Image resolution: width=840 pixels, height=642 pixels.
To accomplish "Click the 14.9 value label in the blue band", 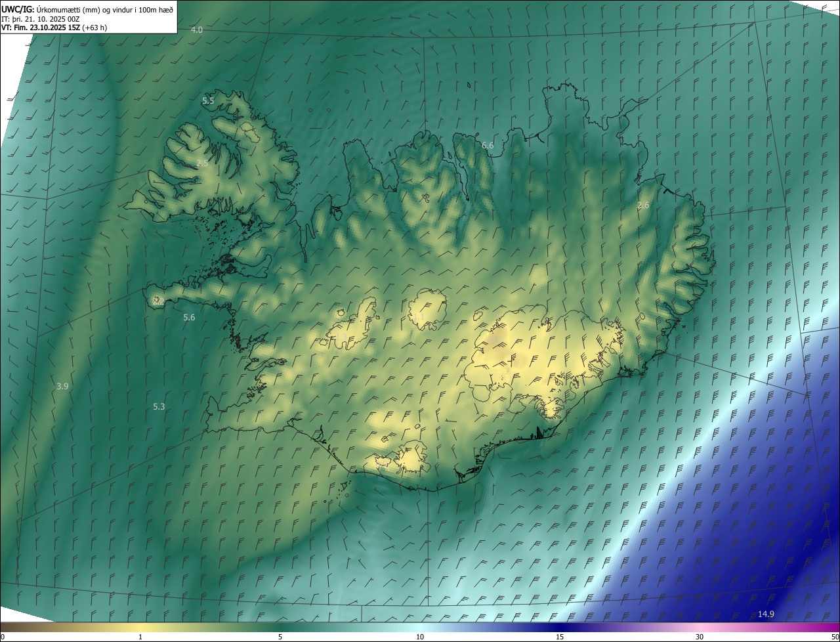I will tap(766, 614).
